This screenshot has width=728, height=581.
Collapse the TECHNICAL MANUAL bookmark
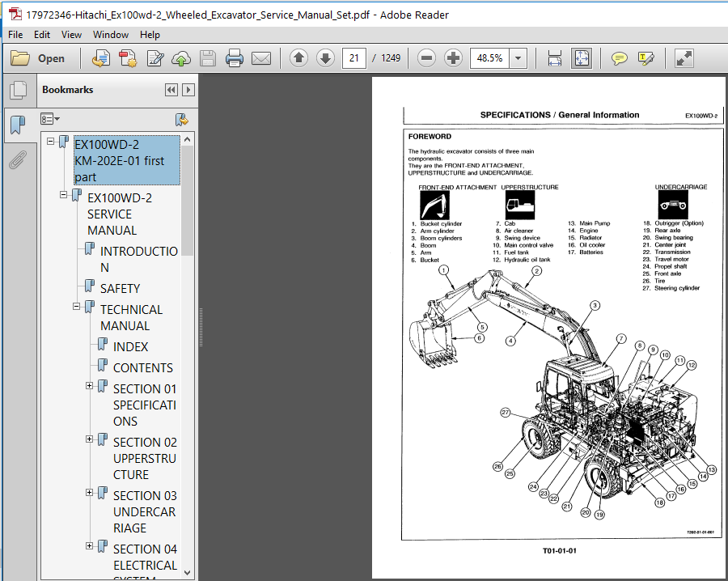pos(77,307)
